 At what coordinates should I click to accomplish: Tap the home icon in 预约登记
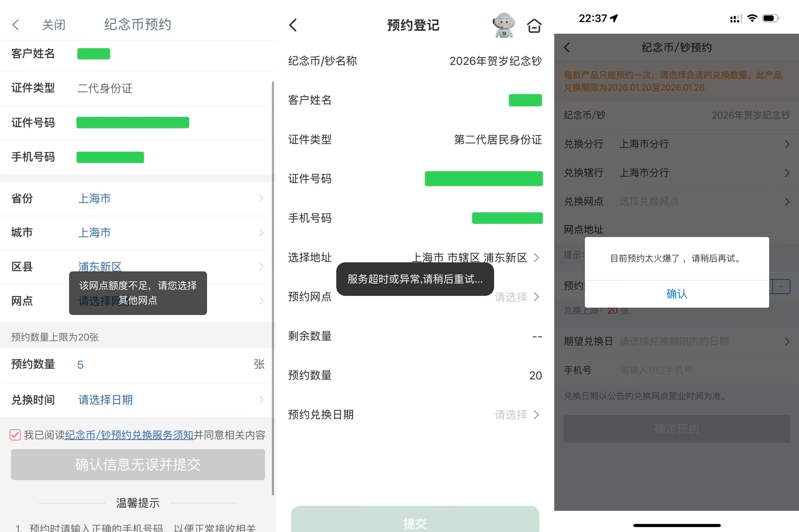[534, 26]
